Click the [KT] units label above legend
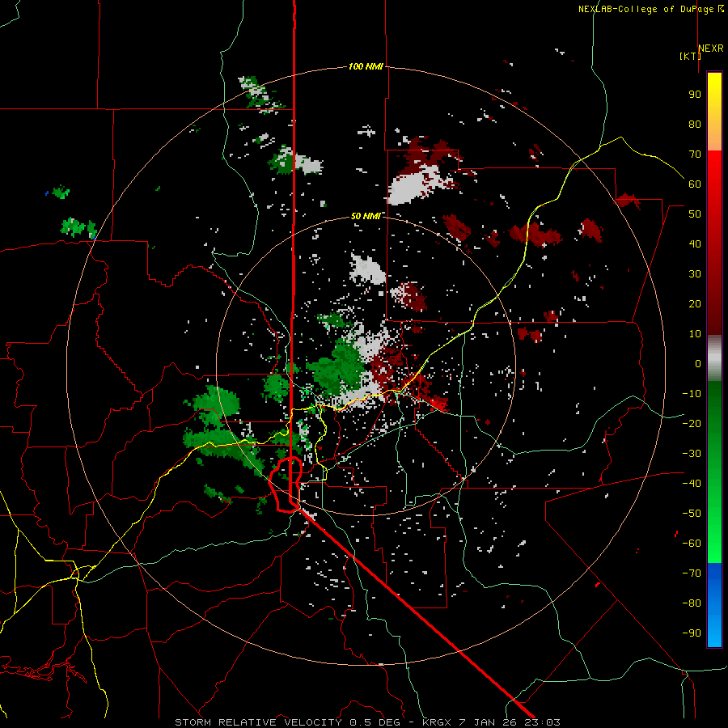The height and width of the screenshot is (728, 728). (x=690, y=56)
